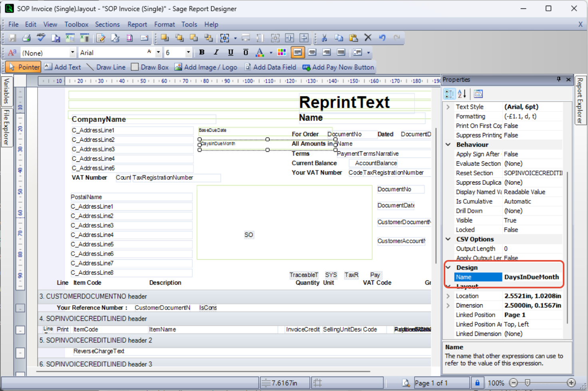Open the text style (None) dropdown

[x=72, y=52]
